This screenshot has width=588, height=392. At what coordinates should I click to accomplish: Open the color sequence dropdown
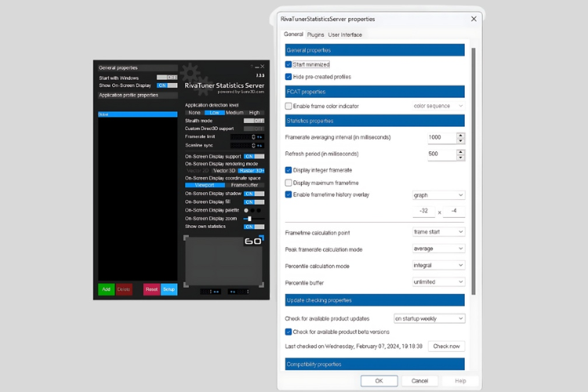pyautogui.click(x=438, y=106)
